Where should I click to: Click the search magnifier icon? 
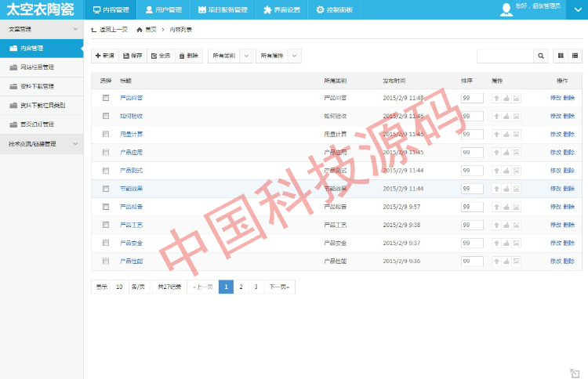(x=541, y=56)
